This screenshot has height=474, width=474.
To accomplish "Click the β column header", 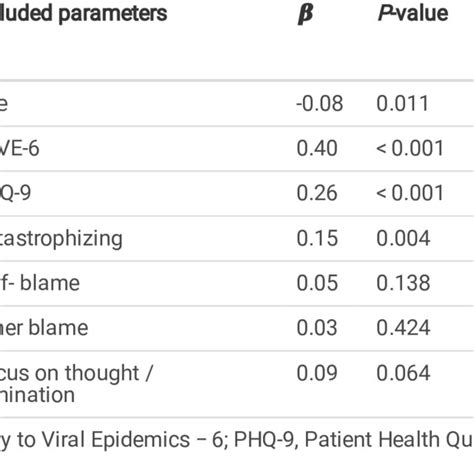I will [x=305, y=14].
